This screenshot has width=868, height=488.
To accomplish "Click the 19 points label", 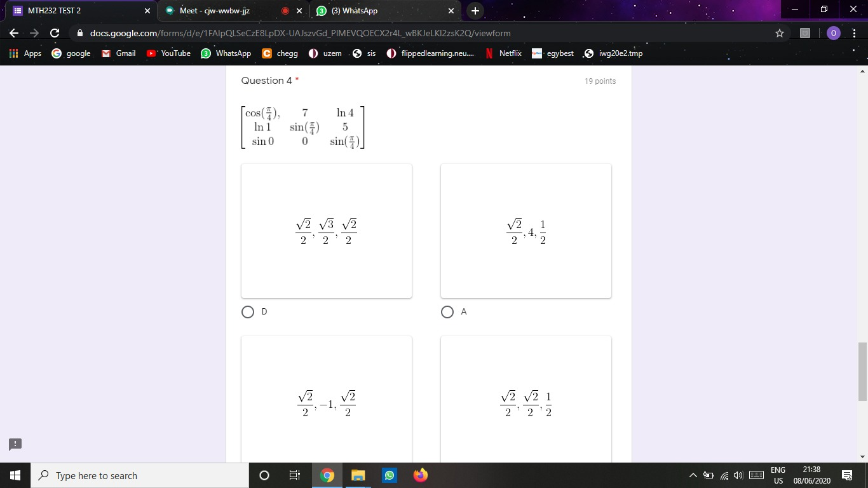I will pyautogui.click(x=600, y=81).
